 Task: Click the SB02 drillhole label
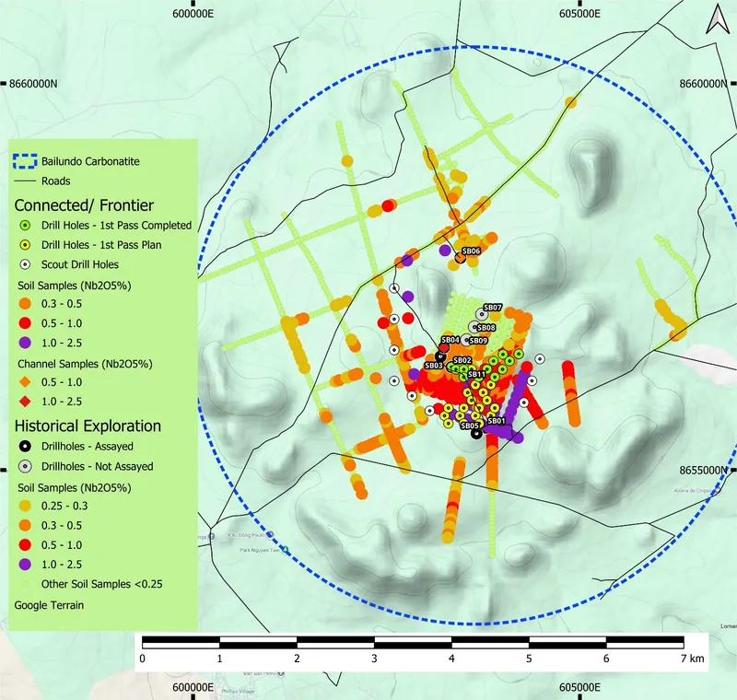point(462,360)
